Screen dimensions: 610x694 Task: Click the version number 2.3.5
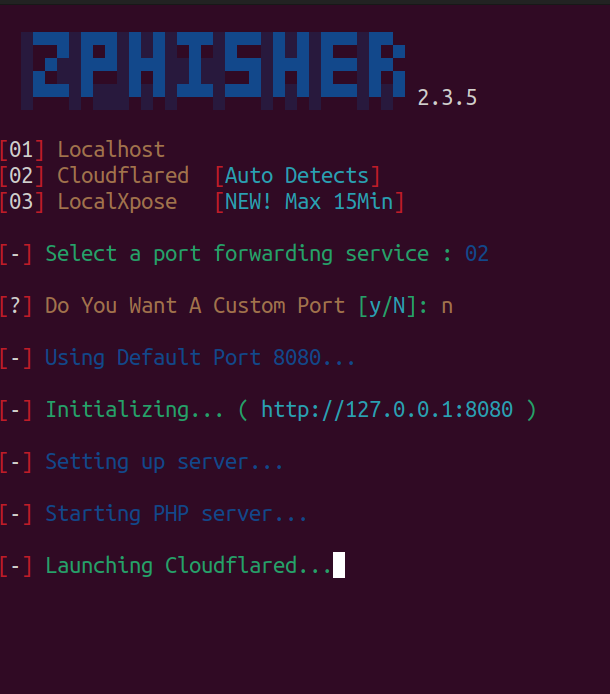(x=447, y=97)
